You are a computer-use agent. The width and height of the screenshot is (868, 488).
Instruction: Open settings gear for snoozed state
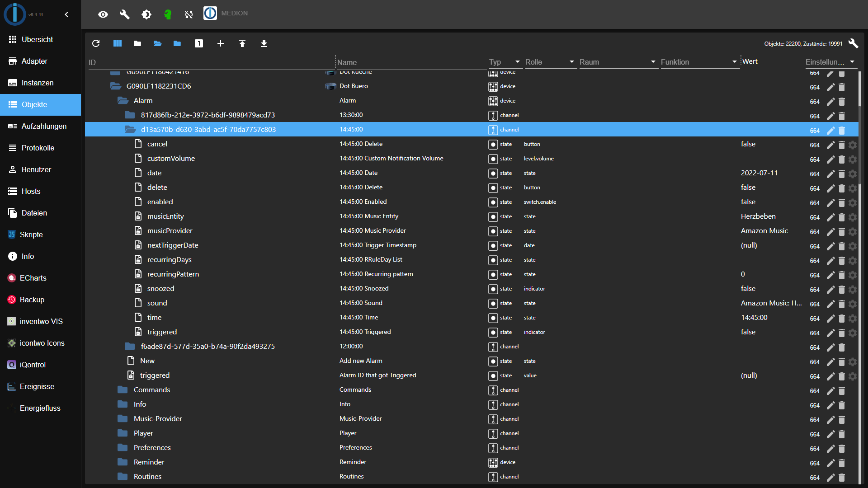[x=853, y=290]
